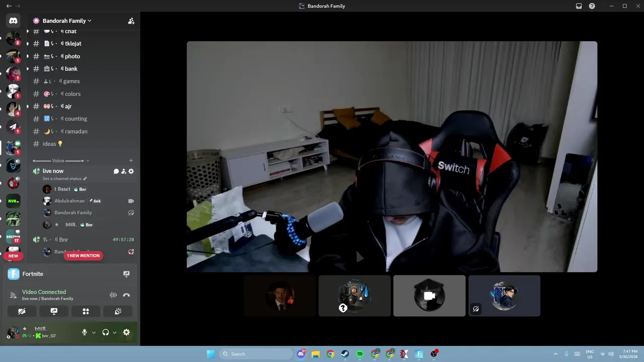Open File Explorer from the taskbar
The height and width of the screenshot is (362, 644).
point(315,354)
